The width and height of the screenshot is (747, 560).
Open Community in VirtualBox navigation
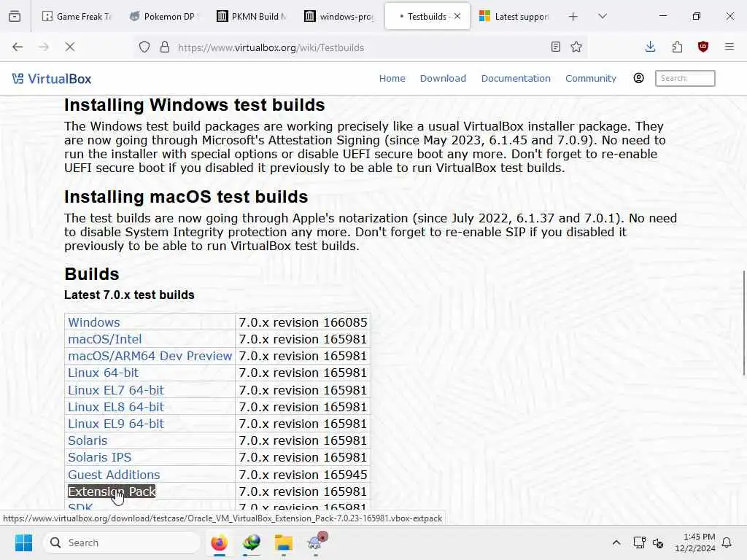(591, 78)
